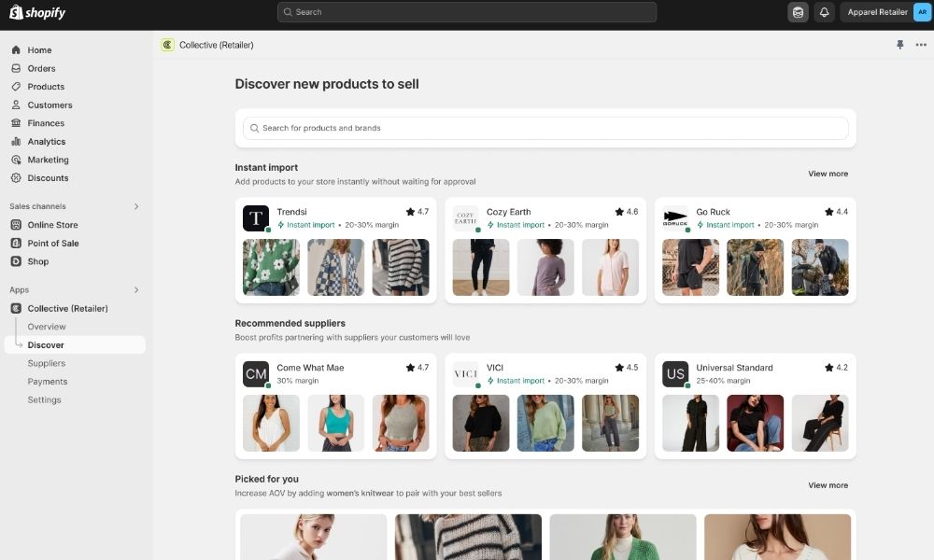The width and height of the screenshot is (934, 560).
Task: Click View more for Instant import
Action: tap(828, 174)
